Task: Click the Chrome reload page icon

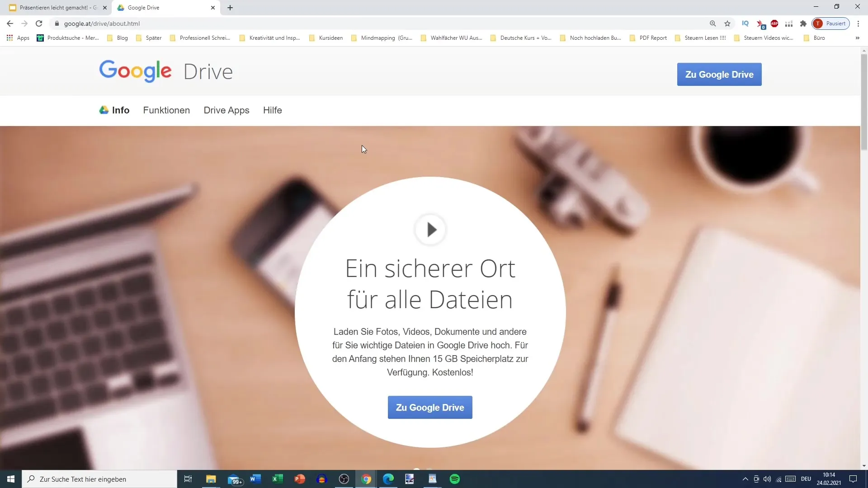Action: point(38,23)
